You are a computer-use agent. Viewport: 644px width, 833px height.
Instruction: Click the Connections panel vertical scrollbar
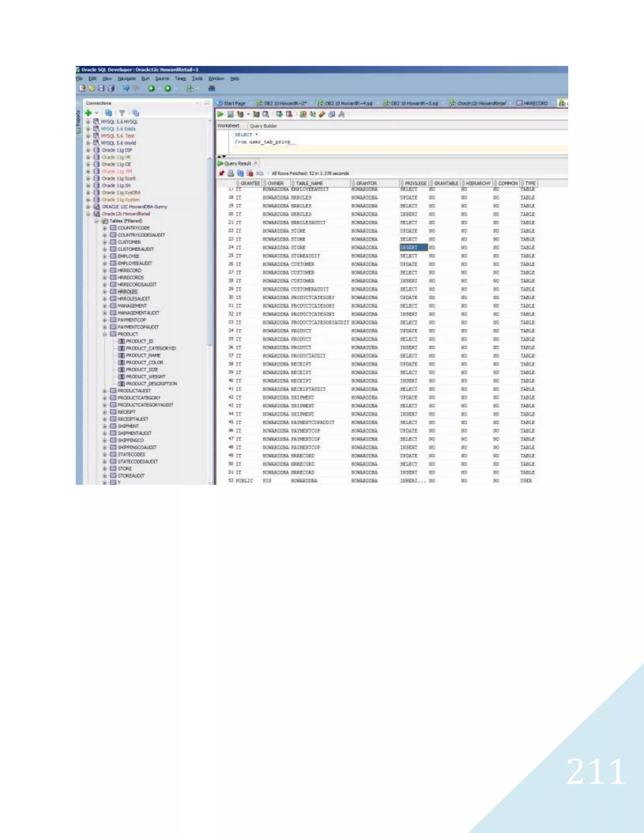[209, 252]
